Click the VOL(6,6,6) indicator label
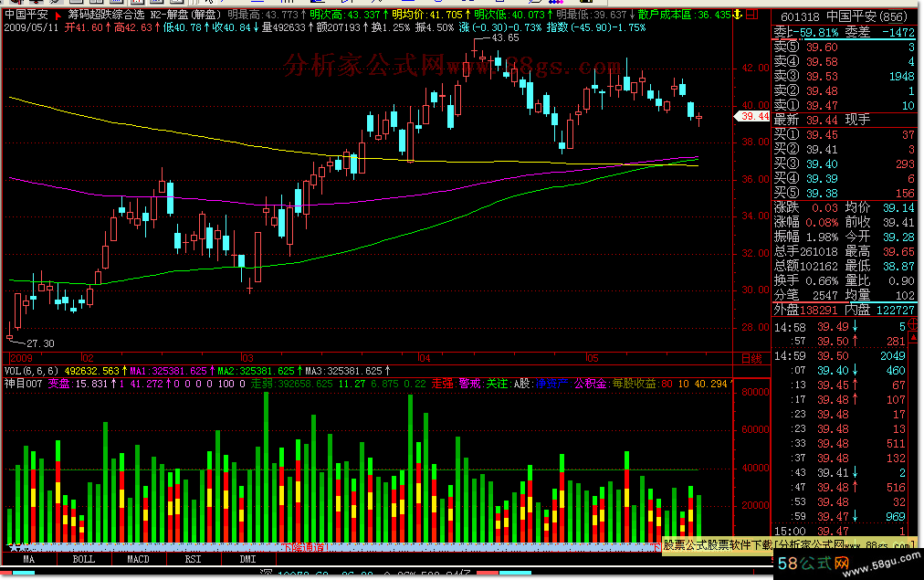The image size is (924, 580). [x=32, y=371]
